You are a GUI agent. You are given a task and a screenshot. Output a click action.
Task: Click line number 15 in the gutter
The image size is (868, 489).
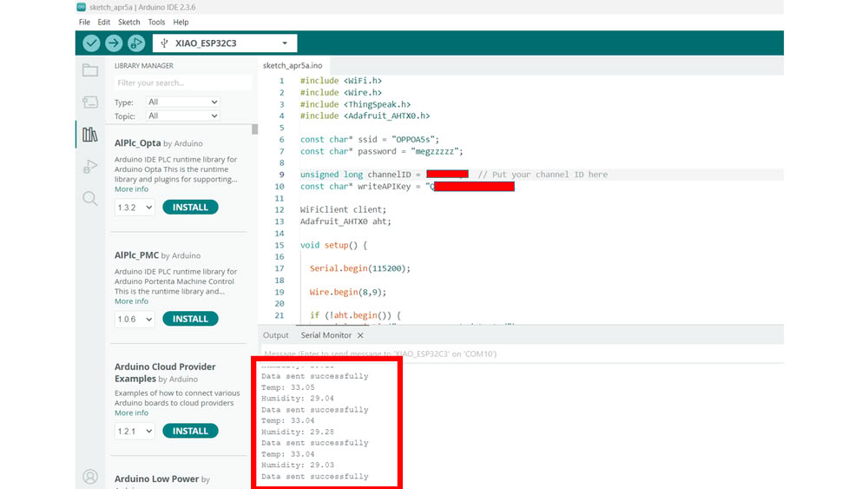[279, 245]
